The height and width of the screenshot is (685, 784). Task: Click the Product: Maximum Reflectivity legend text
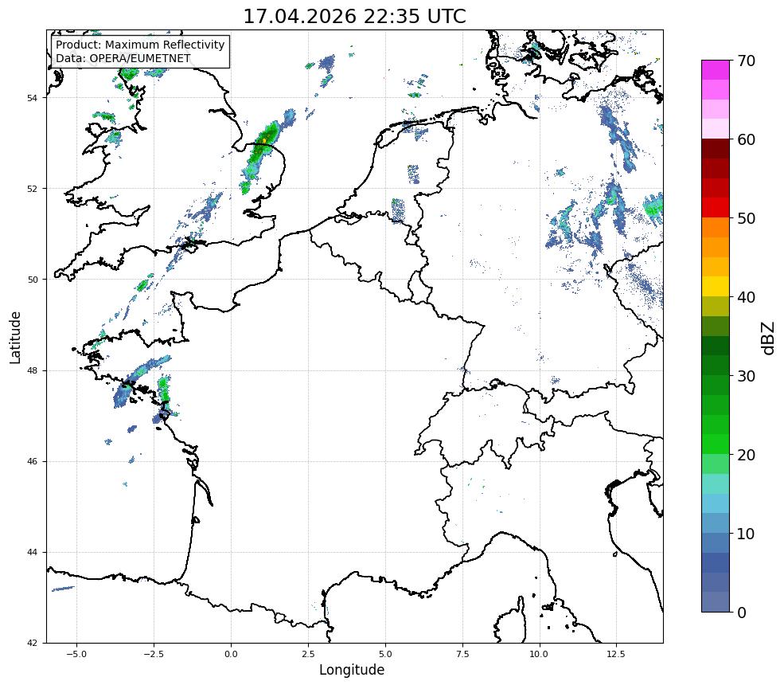click(140, 45)
